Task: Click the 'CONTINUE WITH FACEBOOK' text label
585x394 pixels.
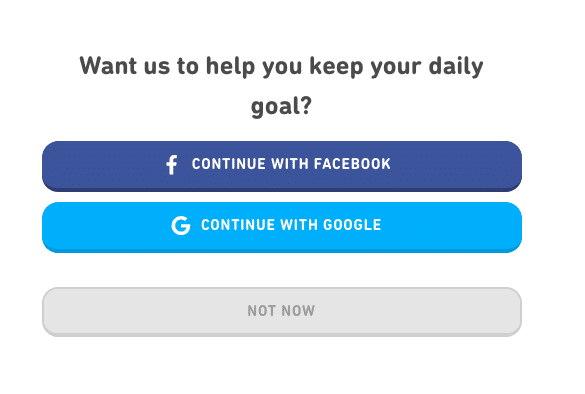Action: pyautogui.click(x=291, y=164)
